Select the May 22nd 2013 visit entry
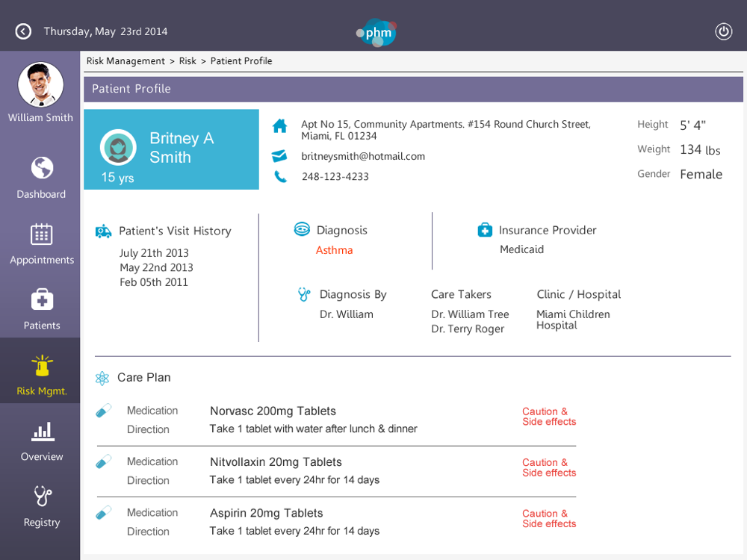Screen dimensions: 747x560 (x=156, y=267)
